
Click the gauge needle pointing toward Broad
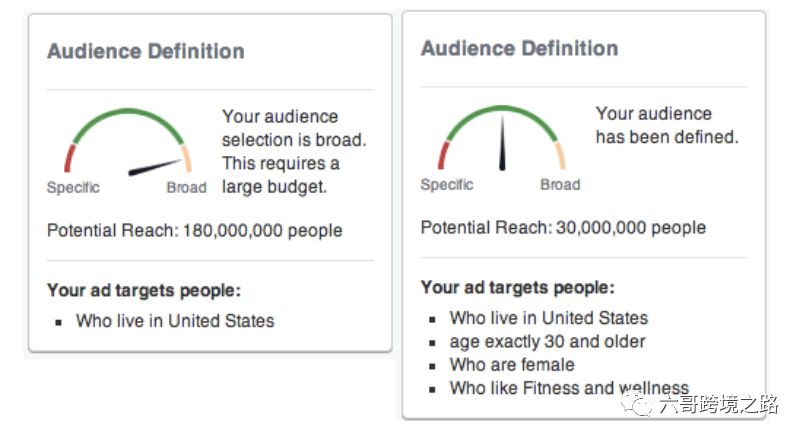coord(158,166)
